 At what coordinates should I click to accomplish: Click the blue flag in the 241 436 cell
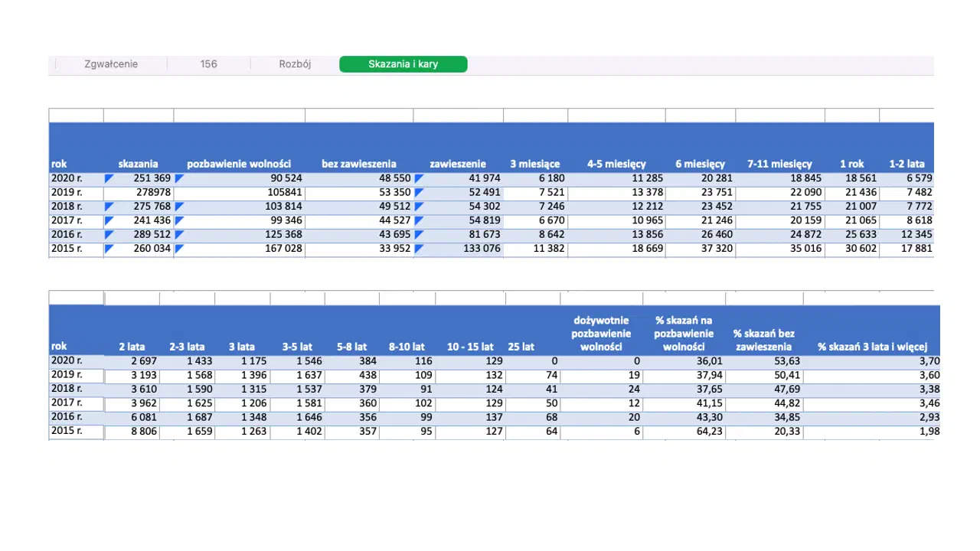point(109,220)
